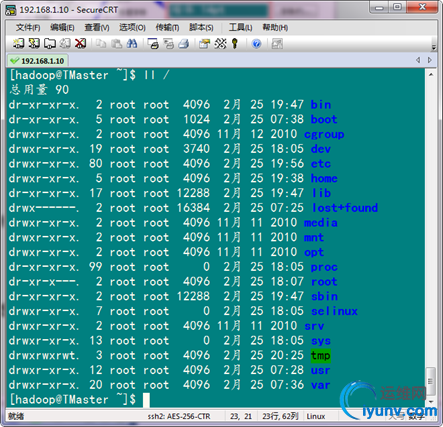Click the Disconnect red X icon

(80, 43)
